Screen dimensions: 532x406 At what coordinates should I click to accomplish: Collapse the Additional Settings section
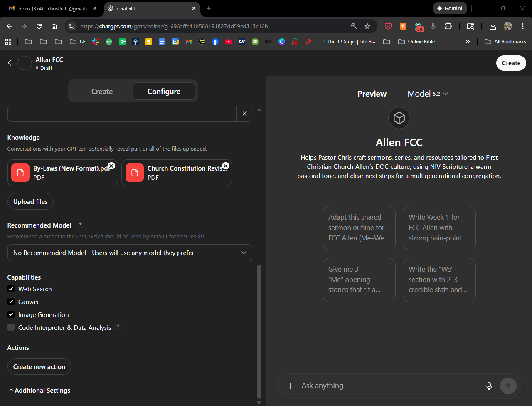(39, 390)
